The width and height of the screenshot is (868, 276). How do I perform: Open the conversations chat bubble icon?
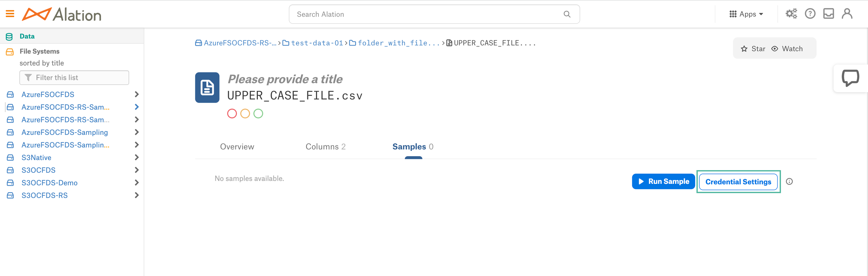point(850,78)
